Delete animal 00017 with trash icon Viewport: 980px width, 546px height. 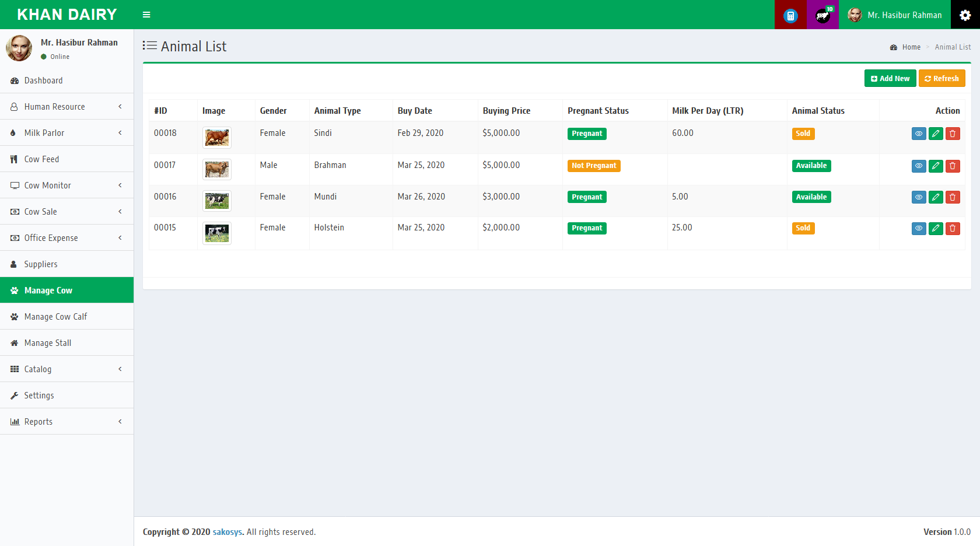(x=953, y=166)
